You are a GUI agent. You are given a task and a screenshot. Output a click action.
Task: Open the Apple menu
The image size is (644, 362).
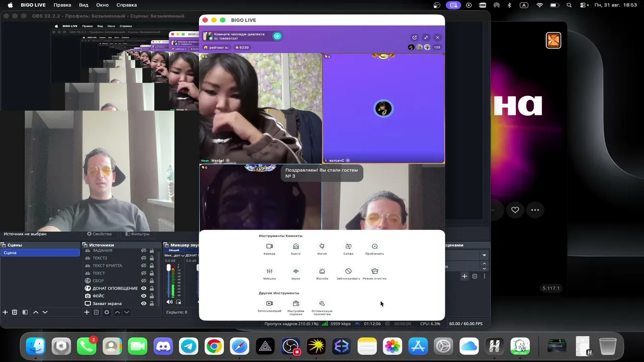point(10,5)
